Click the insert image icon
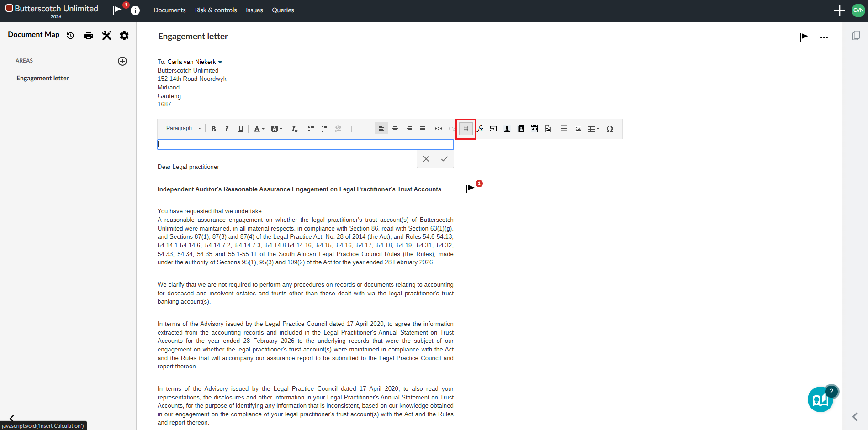 point(578,129)
